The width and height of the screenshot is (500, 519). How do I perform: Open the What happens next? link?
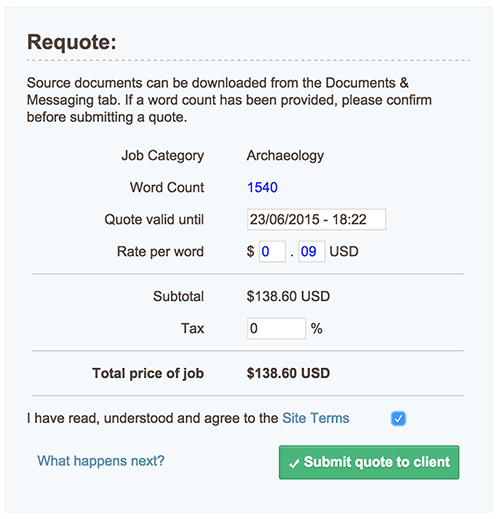pos(101,461)
